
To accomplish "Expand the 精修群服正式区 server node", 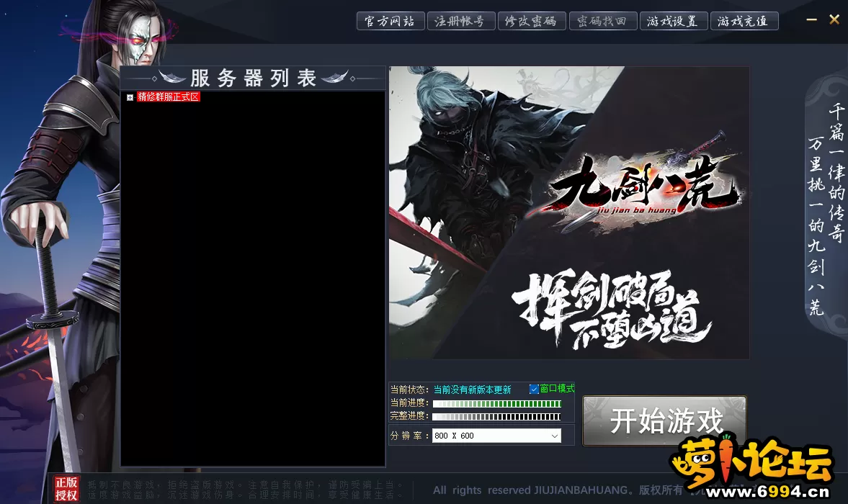I will click(130, 98).
